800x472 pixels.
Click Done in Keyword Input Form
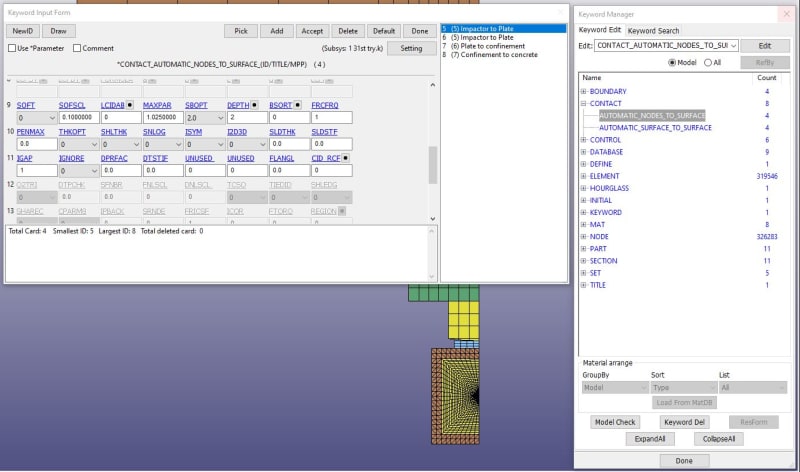[420, 31]
